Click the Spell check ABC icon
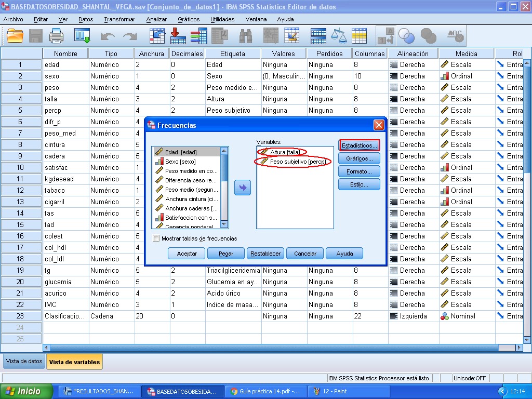532x399 pixels. (x=455, y=36)
